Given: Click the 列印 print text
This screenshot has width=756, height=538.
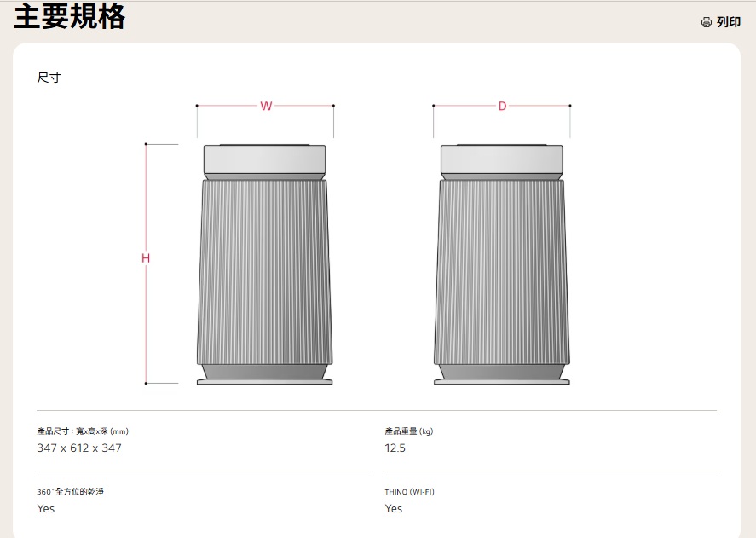Looking at the screenshot, I should [x=729, y=22].
